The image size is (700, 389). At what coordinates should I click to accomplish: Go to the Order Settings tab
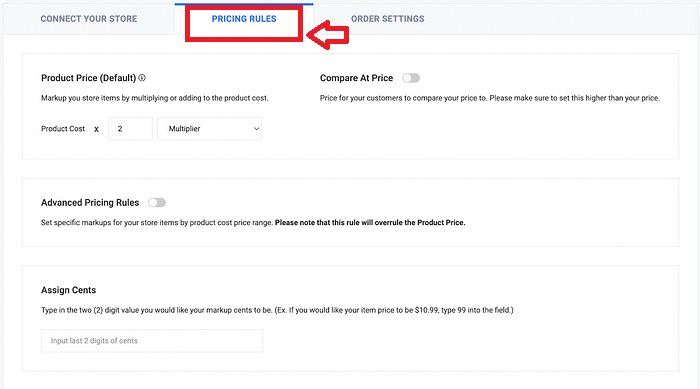click(x=388, y=19)
